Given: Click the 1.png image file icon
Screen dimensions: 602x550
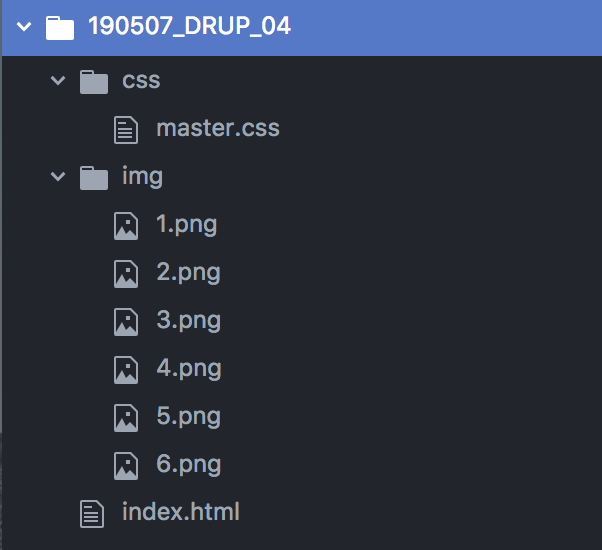Looking at the screenshot, I should 126,226.
